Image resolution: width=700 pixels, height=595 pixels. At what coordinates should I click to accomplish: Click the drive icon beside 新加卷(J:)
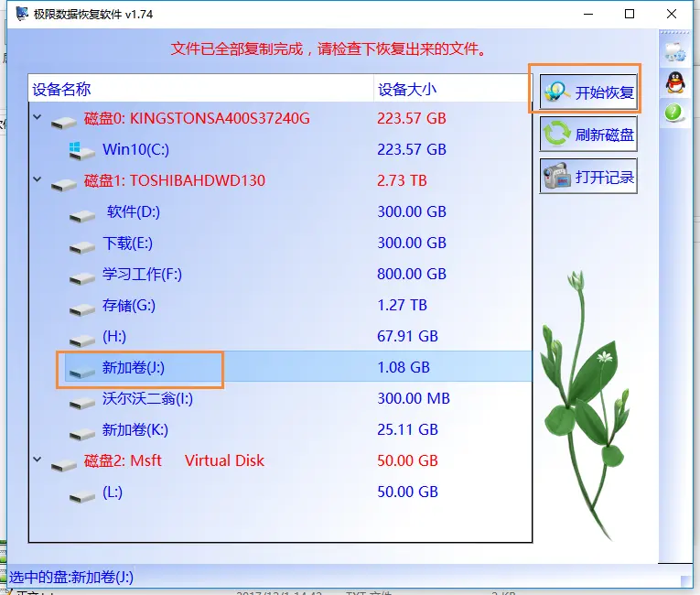pyautogui.click(x=82, y=372)
